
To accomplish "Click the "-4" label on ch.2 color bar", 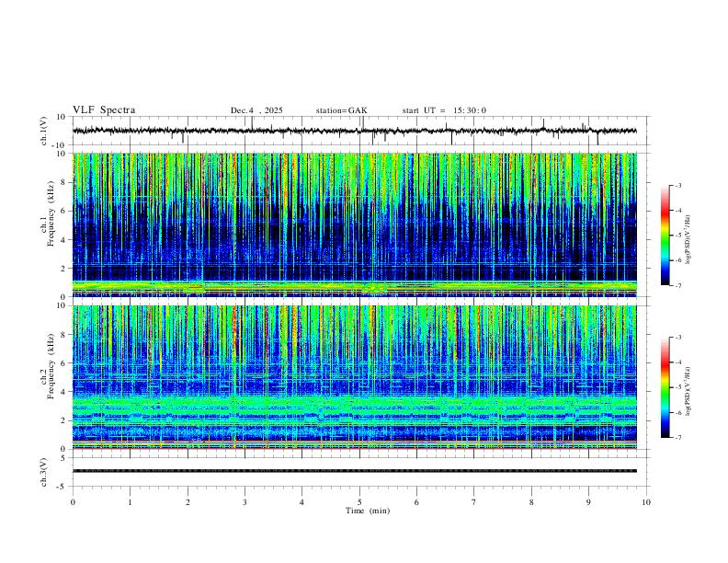I will 677,362.
